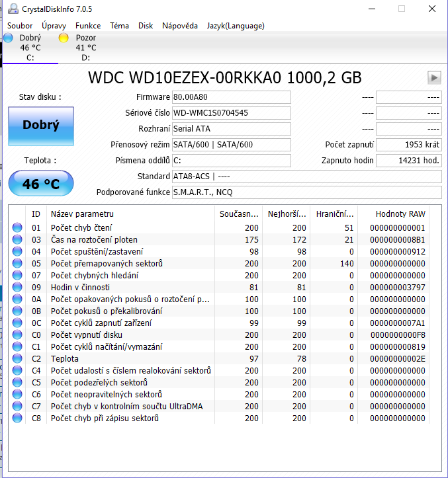Open the Jazyk(Language) menu

236,26
